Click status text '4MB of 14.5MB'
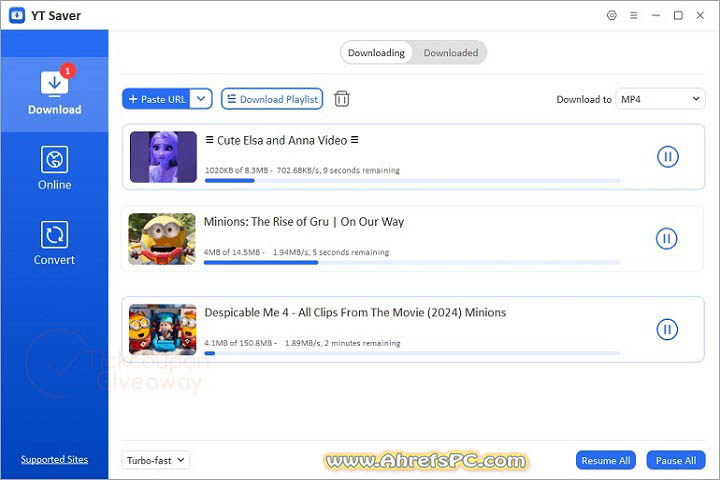 click(x=232, y=252)
